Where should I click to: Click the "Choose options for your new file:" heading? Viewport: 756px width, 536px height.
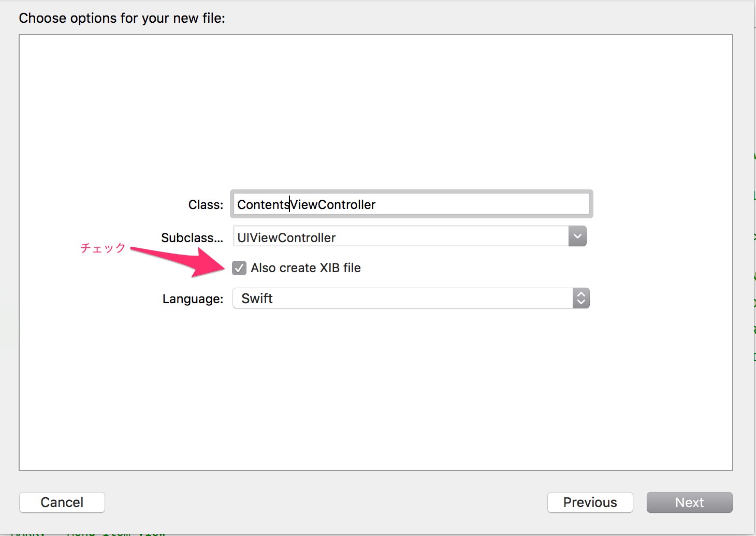[x=122, y=18]
